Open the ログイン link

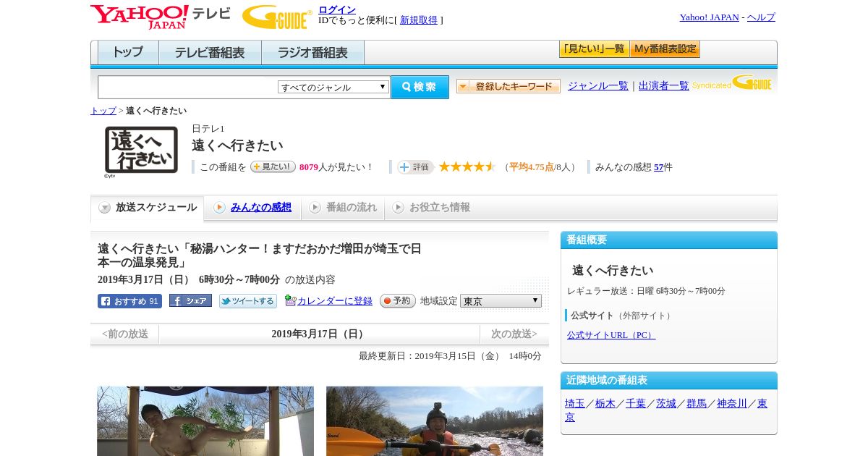[x=337, y=9]
